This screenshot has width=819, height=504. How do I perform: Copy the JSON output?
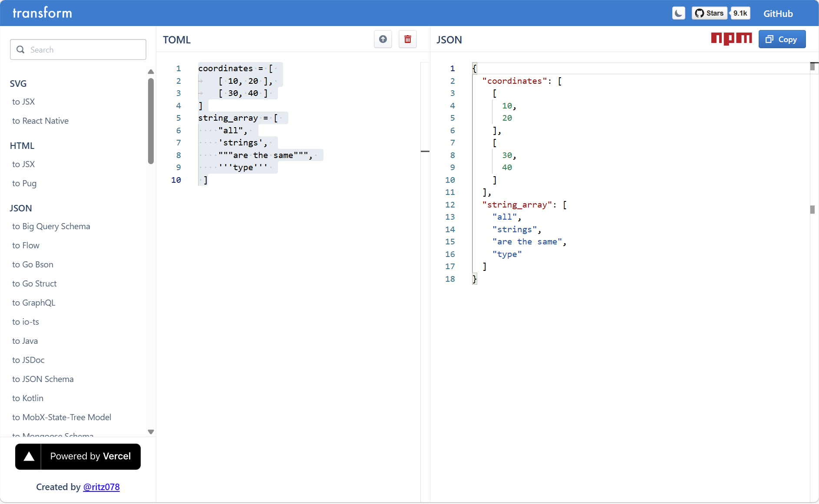click(x=782, y=40)
